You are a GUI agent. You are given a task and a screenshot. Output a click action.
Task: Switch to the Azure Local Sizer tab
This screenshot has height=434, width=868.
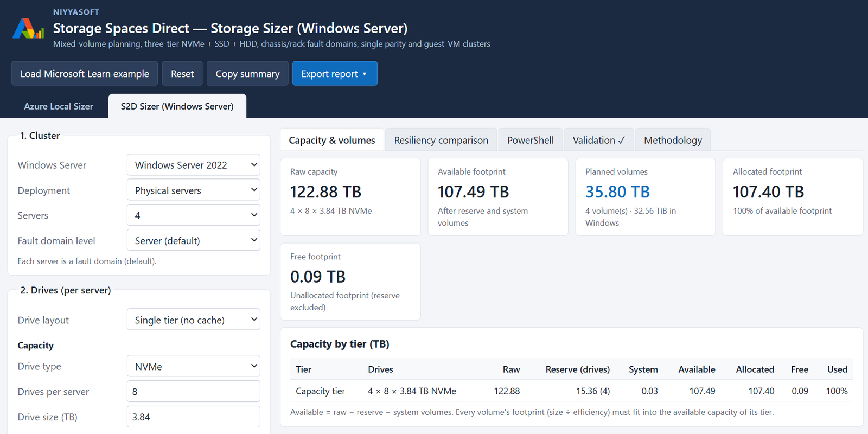point(59,106)
